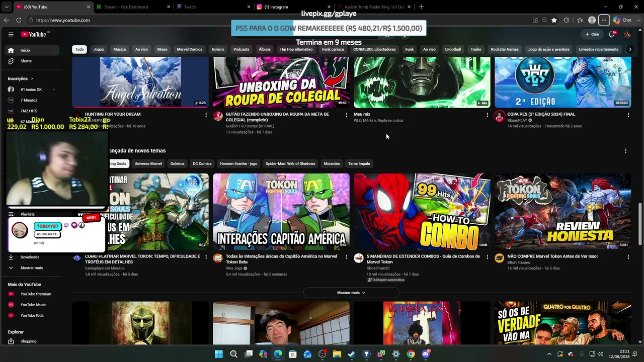Open browser extensions puzzle icon

click(567, 20)
